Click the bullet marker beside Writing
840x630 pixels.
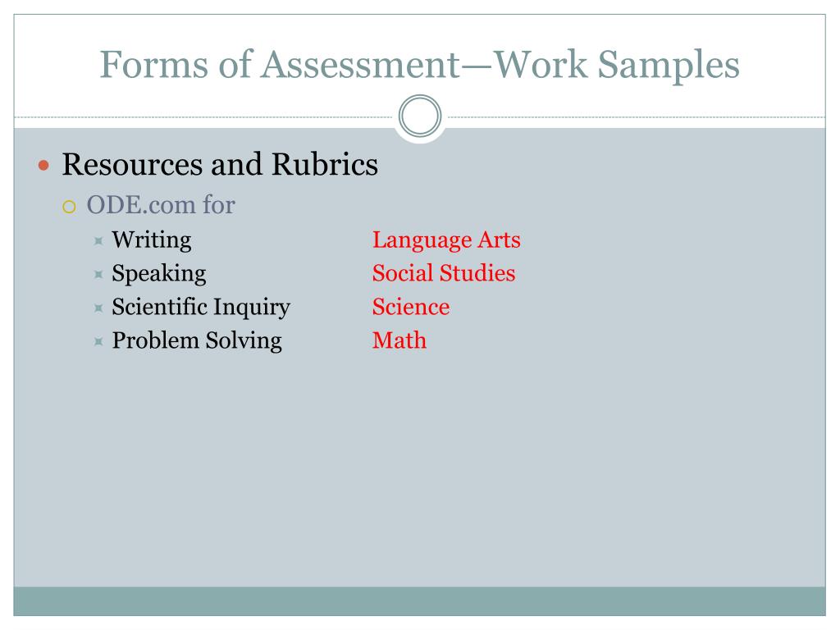click(x=98, y=241)
